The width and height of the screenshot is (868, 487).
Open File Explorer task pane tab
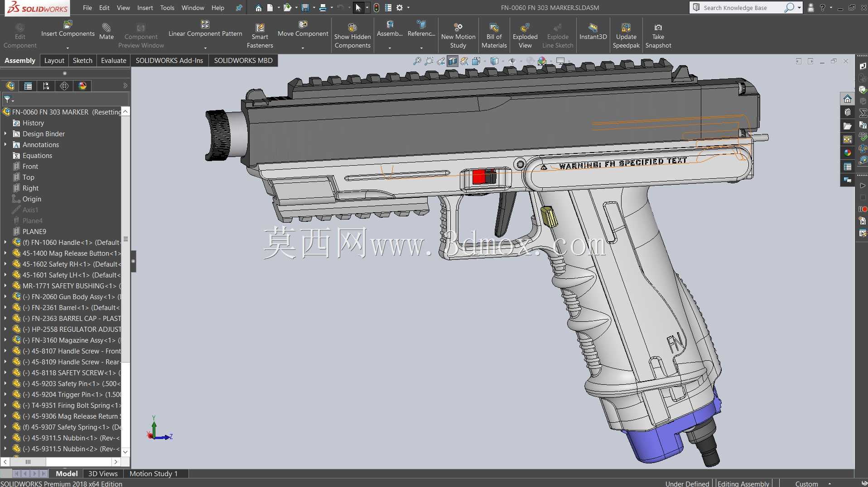[x=848, y=126]
